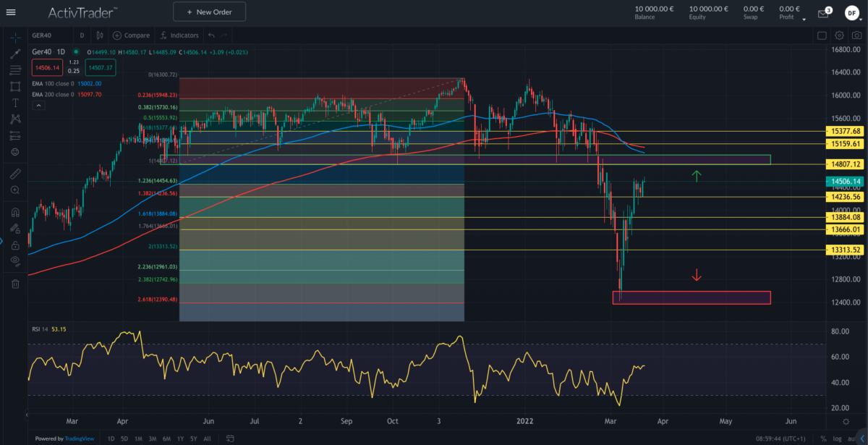
Task: Toggle auto scale mode
Action: coord(852,438)
